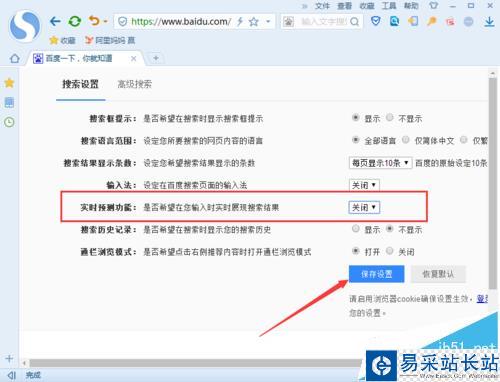Viewport: 500px width, 382px height.
Task: Click the plus icon at the sidebar bottom
Action: pyautogui.click(x=9, y=359)
